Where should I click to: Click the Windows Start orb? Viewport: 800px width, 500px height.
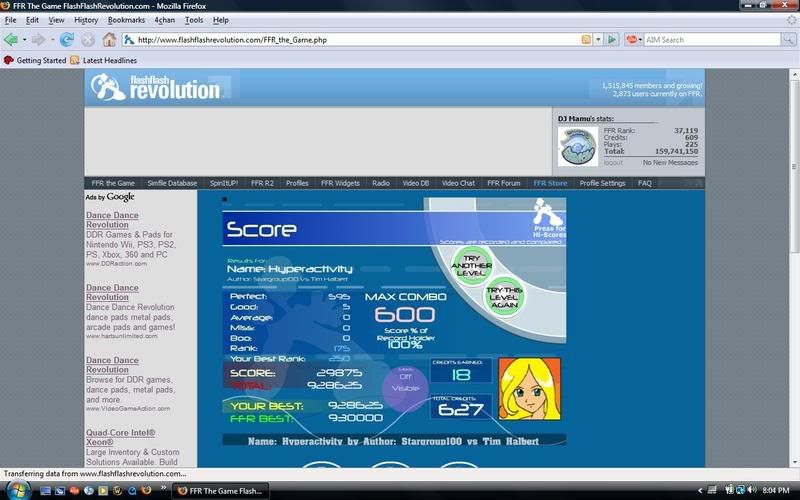click(19, 490)
